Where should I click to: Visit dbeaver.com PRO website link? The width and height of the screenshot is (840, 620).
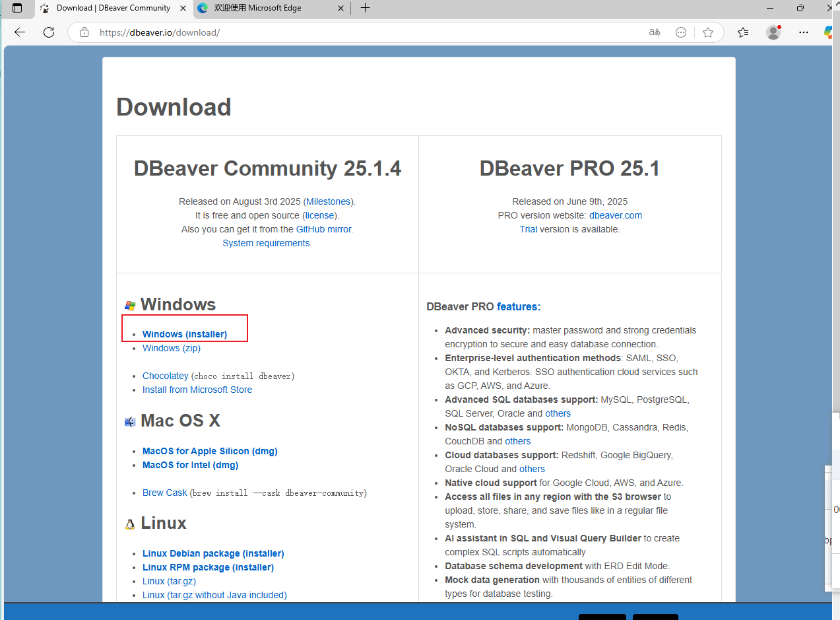point(616,215)
